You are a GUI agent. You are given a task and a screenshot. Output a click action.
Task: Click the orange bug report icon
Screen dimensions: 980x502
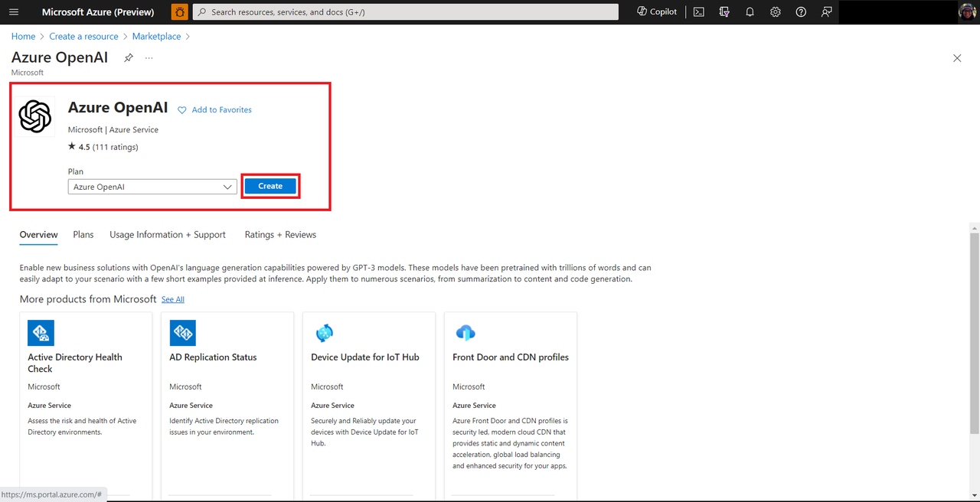[x=179, y=12]
